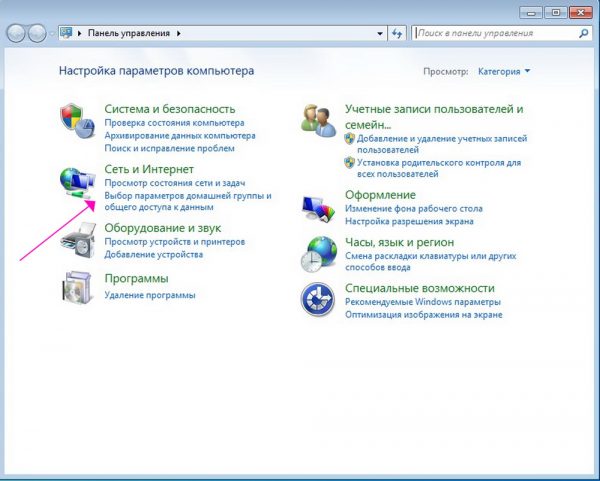Open Добавление и удаление учетных записей link

(442, 144)
